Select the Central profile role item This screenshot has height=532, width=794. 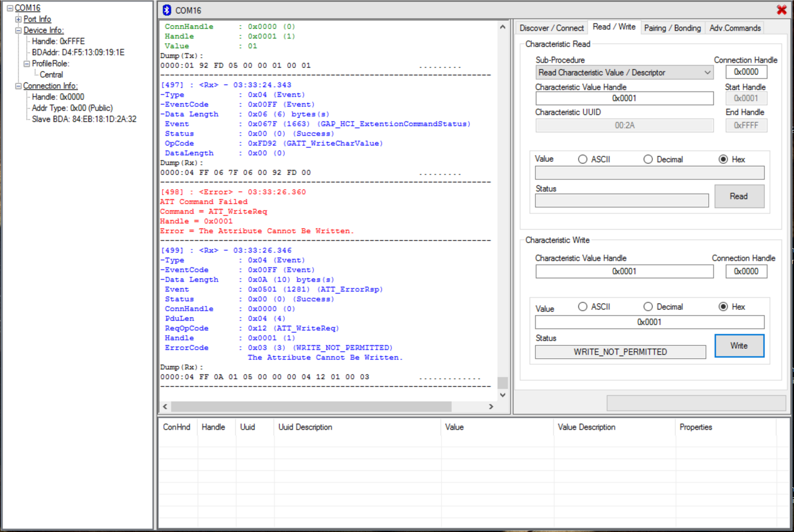51,75
